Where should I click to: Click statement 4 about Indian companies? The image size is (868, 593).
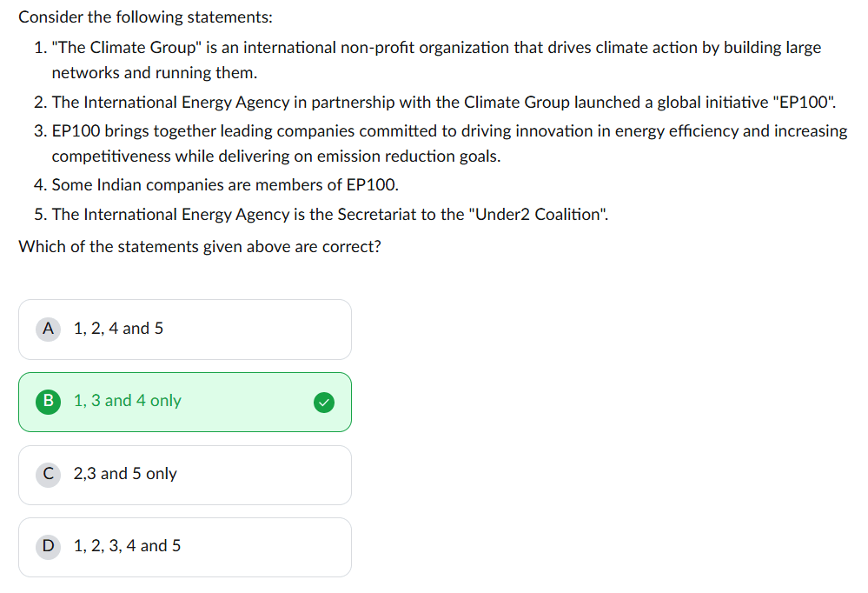225,185
